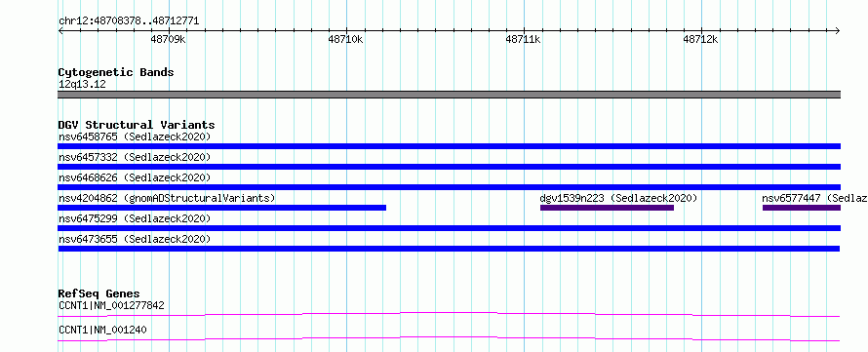Click the nsv4204862 (gnomADStructuralVariants) label

click(x=167, y=198)
